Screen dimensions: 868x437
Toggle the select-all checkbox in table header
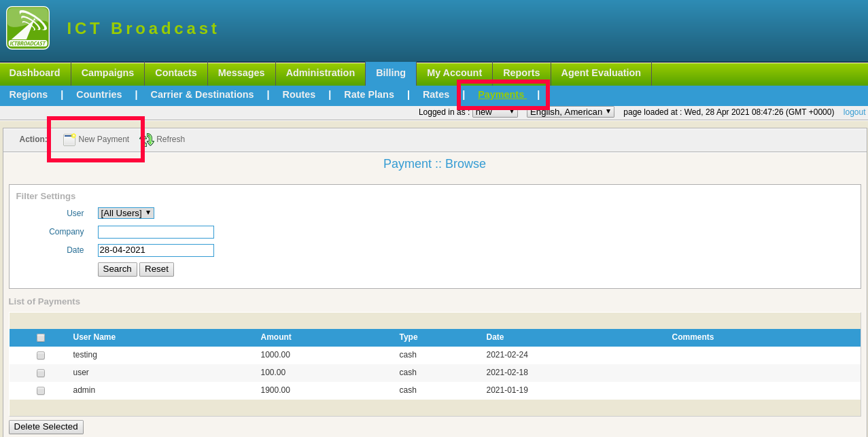click(41, 338)
